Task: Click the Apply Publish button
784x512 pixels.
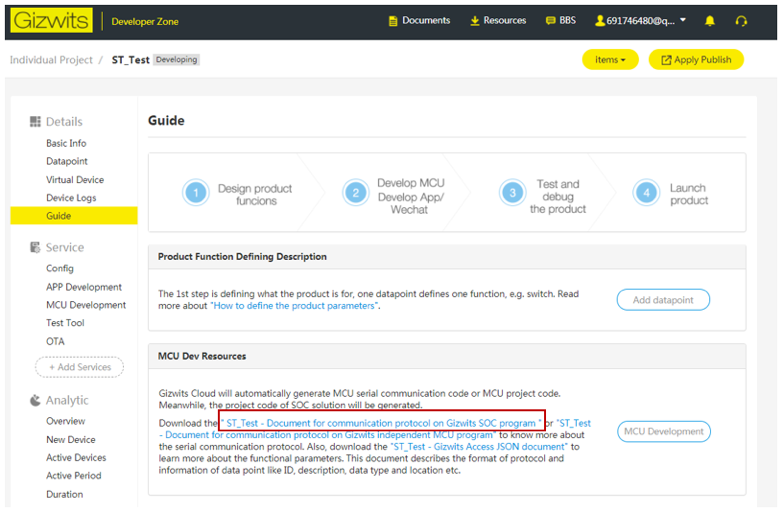Action: [696, 60]
